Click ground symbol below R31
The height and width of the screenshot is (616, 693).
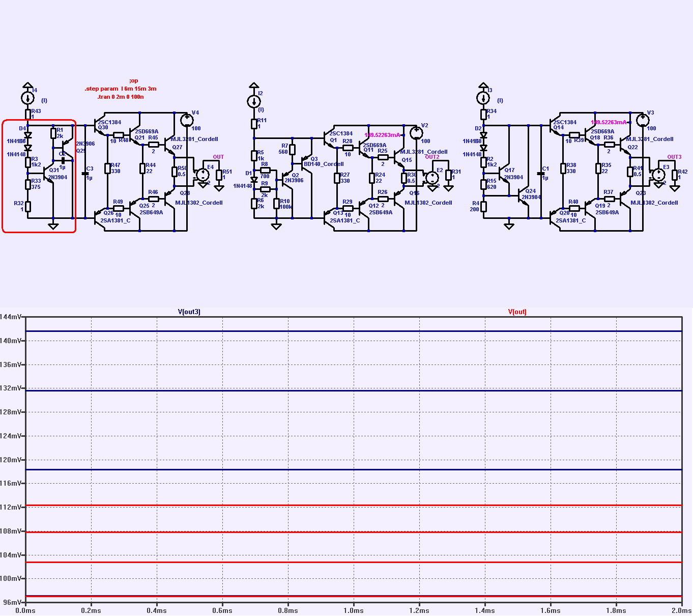[448, 188]
